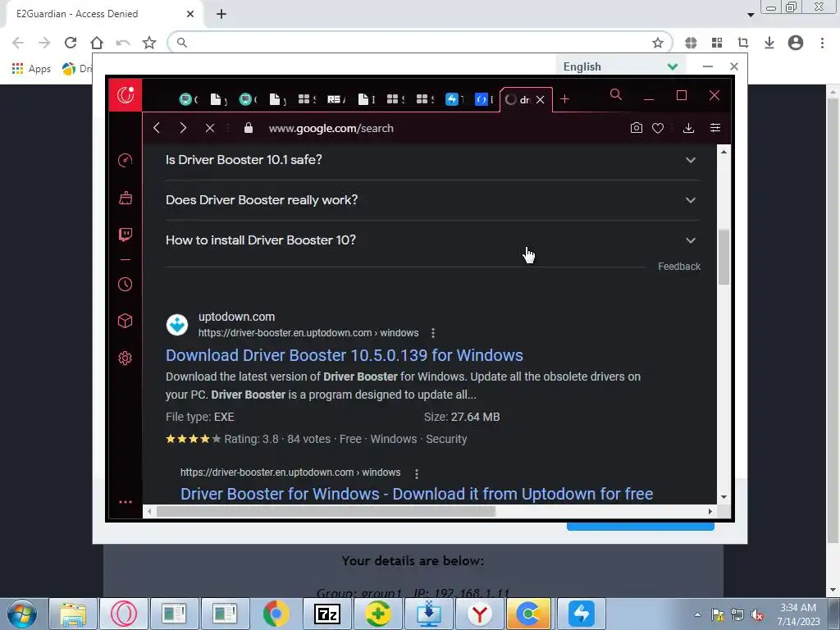This screenshot has height=630, width=840.
Task: Bookmark star inside Chrome address bar
Action: [658, 43]
